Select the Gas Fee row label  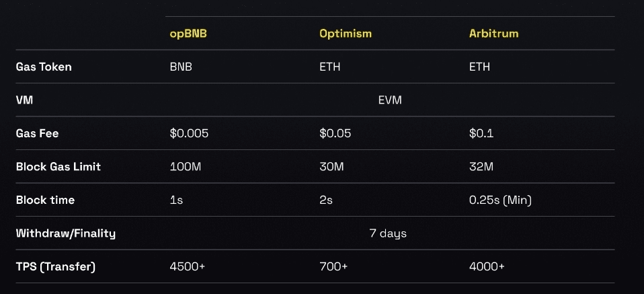[37, 133]
